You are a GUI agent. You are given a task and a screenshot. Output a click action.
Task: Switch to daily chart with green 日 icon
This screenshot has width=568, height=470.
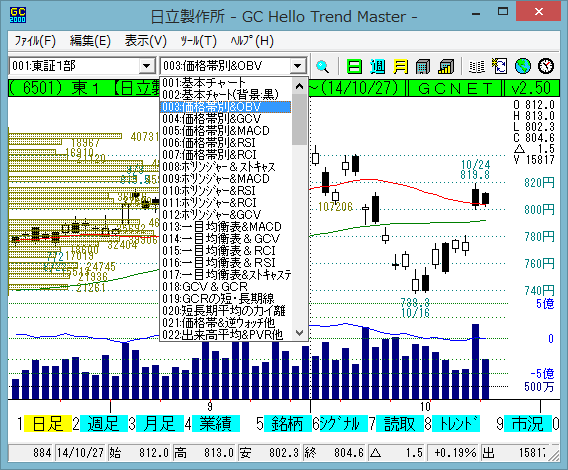pyautogui.click(x=354, y=66)
